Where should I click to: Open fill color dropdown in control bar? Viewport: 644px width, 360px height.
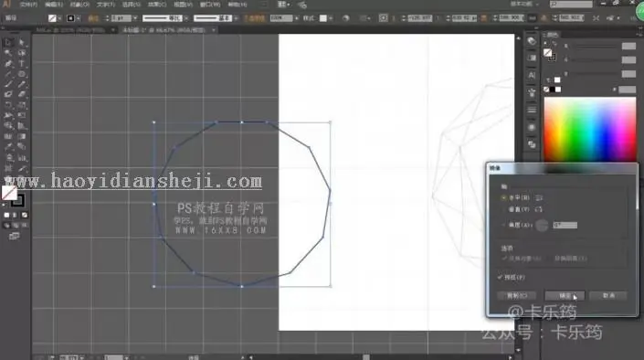click(x=59, y=18)
